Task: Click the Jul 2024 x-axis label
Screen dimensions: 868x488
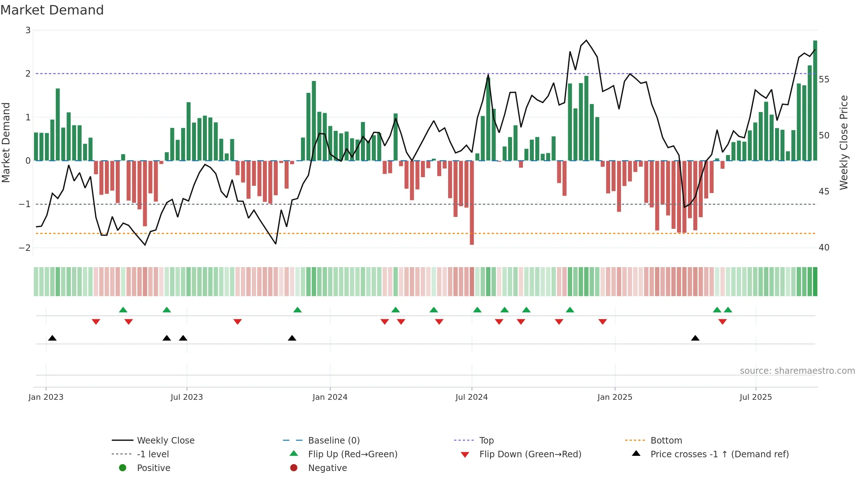Action: point(472,397)
